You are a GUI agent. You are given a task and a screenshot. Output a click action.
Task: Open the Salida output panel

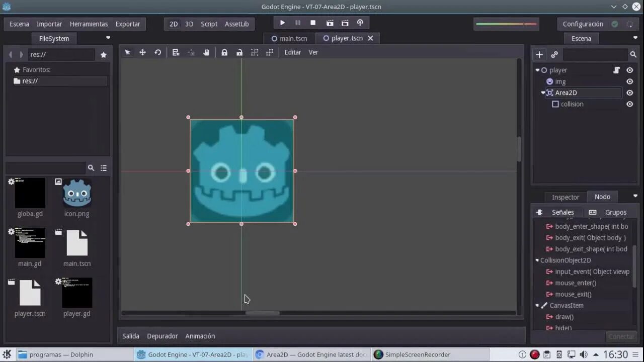click(131, 336)
